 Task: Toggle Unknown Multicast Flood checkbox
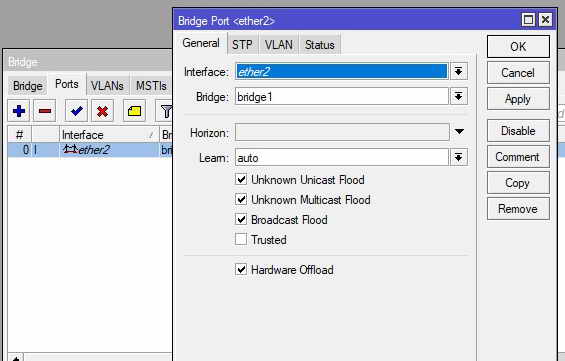[241, 199]
